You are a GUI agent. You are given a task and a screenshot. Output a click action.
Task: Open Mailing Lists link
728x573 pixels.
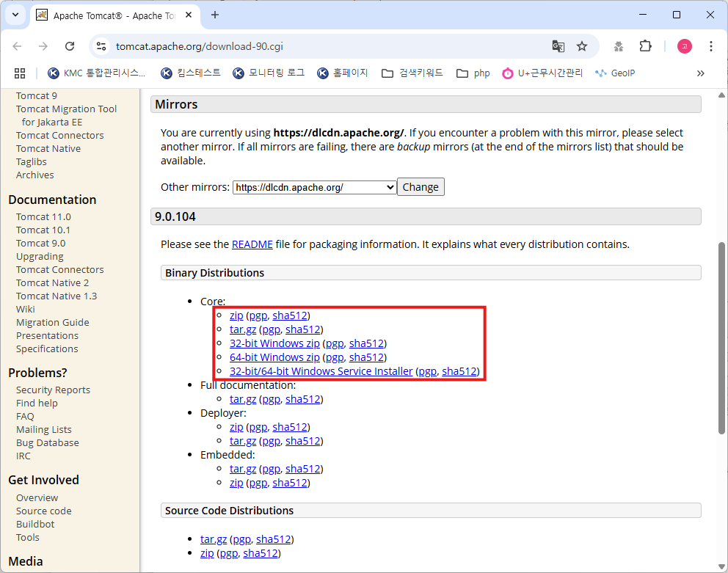click(43, 430)
